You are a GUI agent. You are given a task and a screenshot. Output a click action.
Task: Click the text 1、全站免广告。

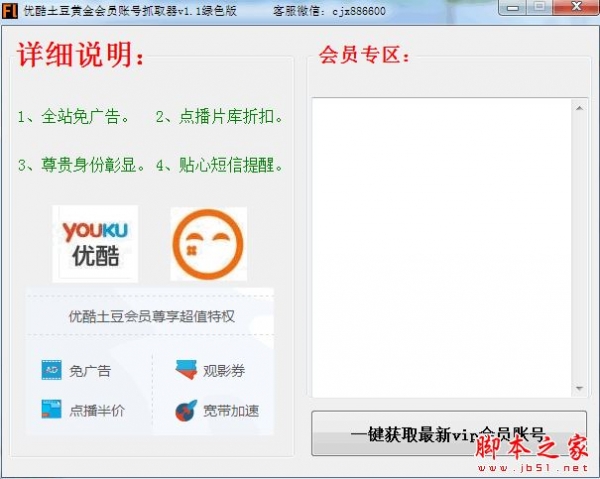coord(73,117)
